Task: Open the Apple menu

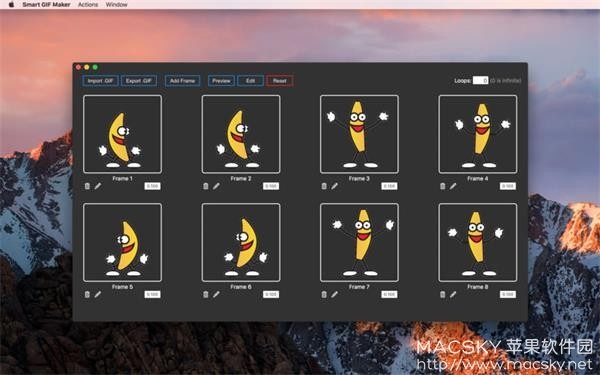Action: 11,5
